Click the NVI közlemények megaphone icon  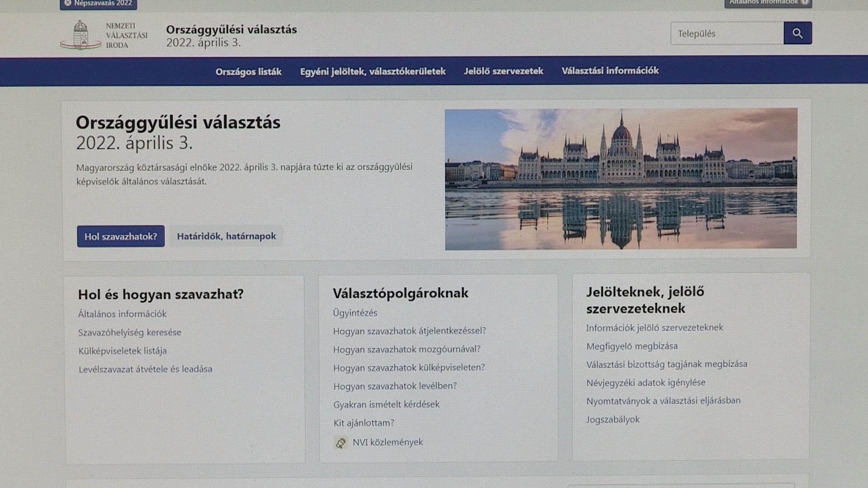[x=341, y=443]
